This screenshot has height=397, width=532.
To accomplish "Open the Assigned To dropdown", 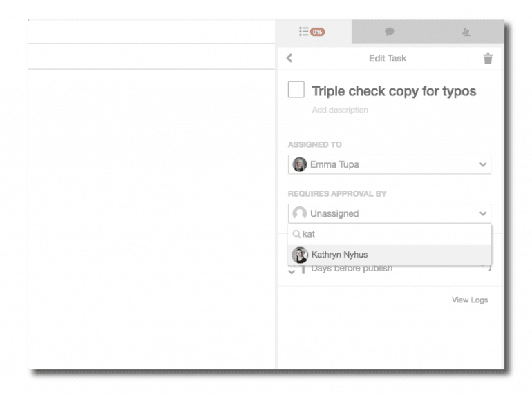I will (389, 165).
